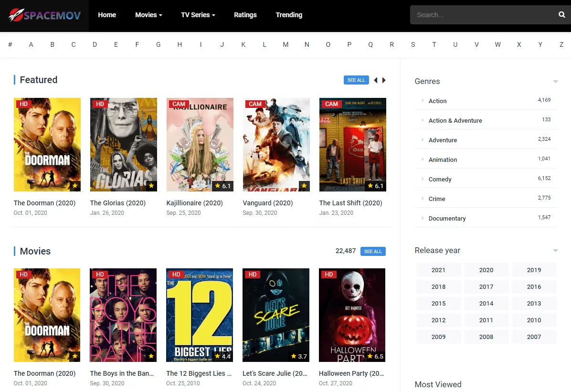This screenshot has height=392, width=571.
Task: Choose release year 2014
Action: coord(486,304)
